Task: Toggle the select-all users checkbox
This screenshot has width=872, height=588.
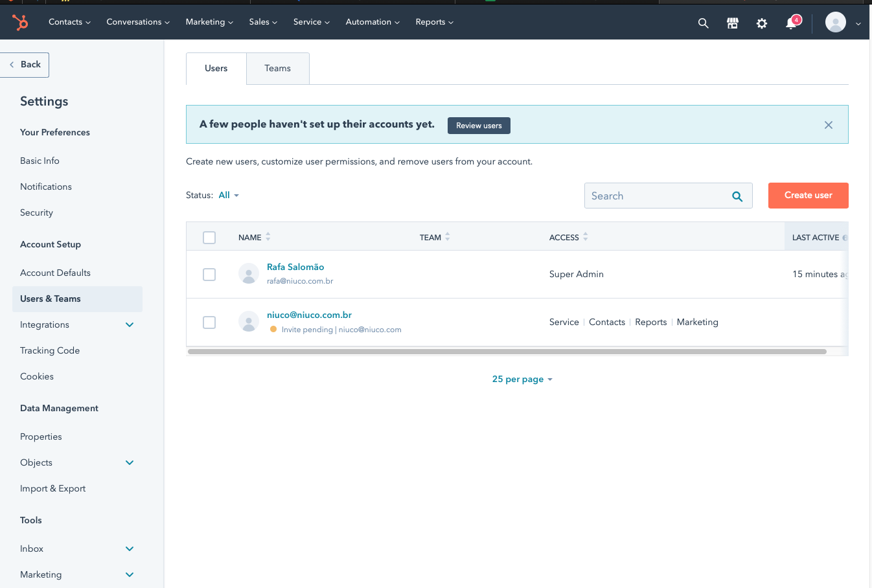Action: pyautogui.click(x=209, y=238)
